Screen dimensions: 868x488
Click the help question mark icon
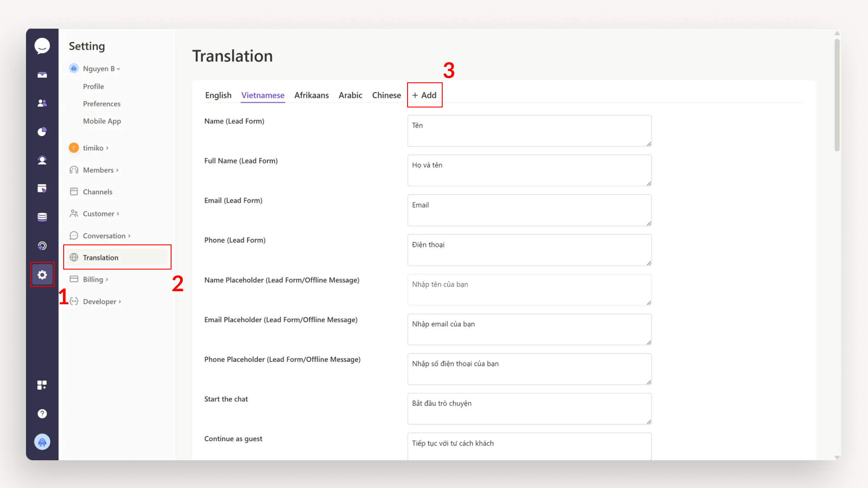click(x=42, y=413)
